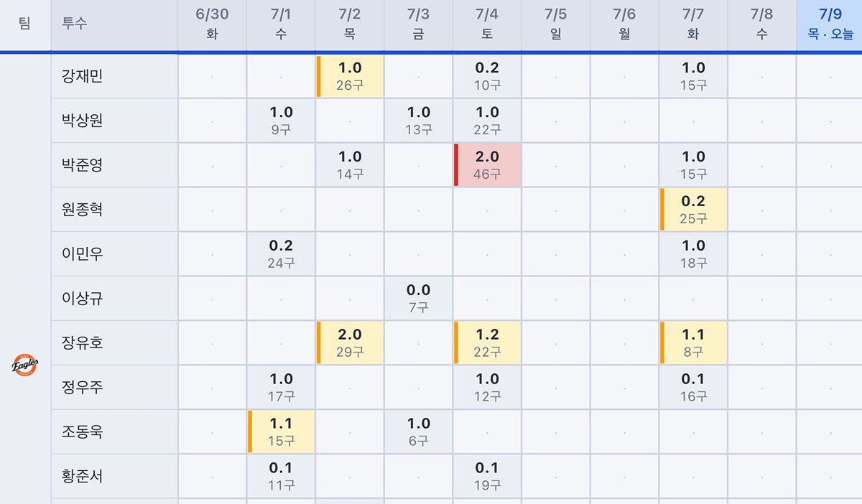862x504 pixels.
Task: Click 박상원's 1.0 13구 cell on 7/3
Action: pos(418,121)
